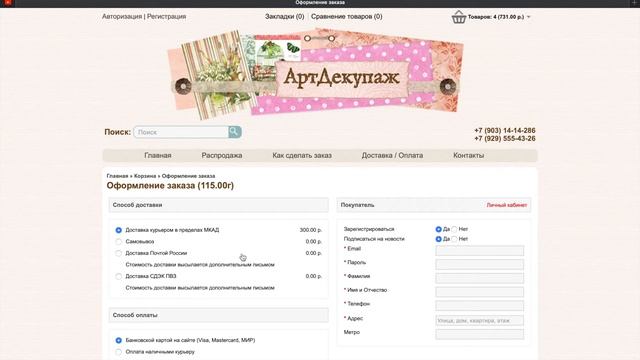Choose Доставка СДЭК ПВЗ radio
Screen dimensions: 640x360
118,276
